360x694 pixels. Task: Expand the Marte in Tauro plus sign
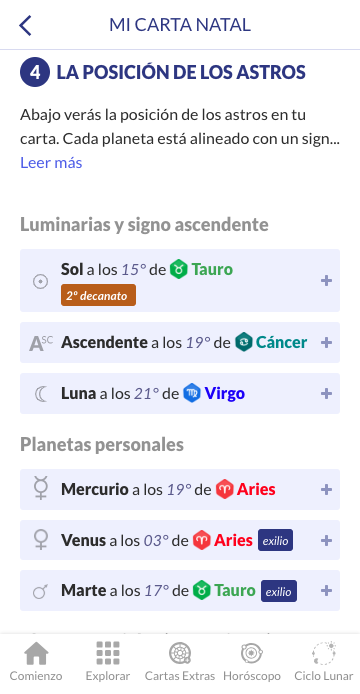pos(326,590)
